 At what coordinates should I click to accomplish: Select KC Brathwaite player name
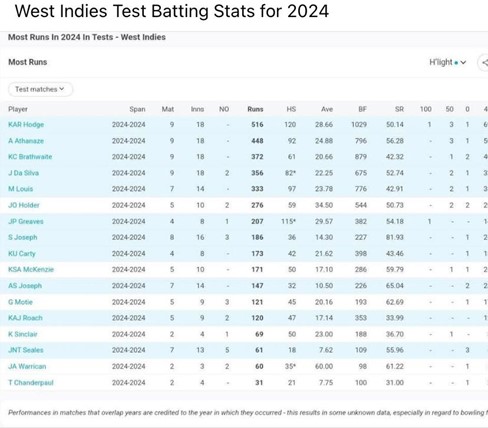(x=30, y=157)
